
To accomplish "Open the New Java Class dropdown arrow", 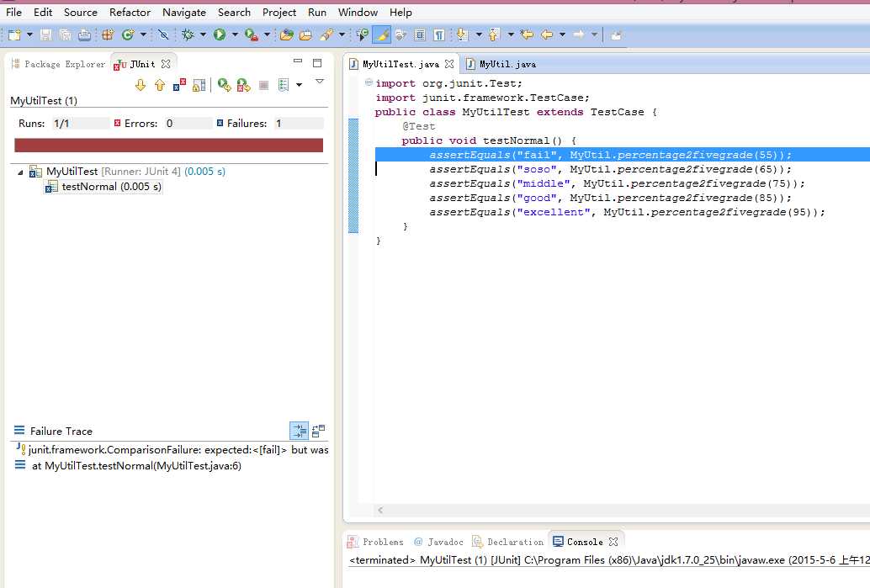I will coord(143,35).
